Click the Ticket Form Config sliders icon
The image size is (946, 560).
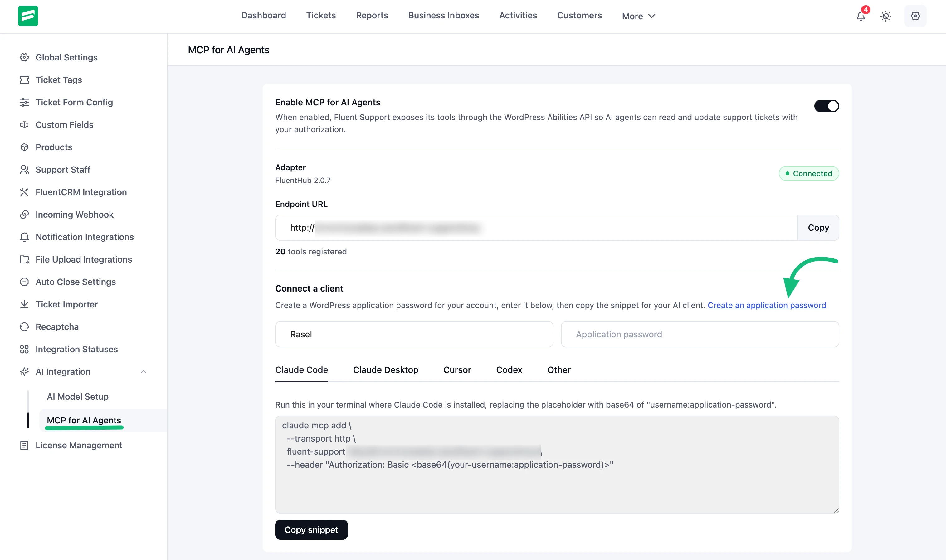(x=24, y=102)
